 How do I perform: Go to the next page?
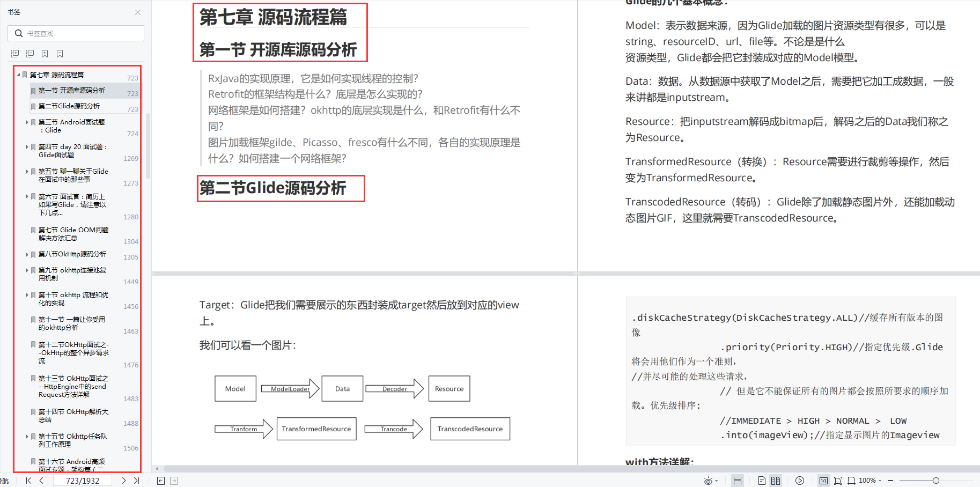[x=124, y=481]
